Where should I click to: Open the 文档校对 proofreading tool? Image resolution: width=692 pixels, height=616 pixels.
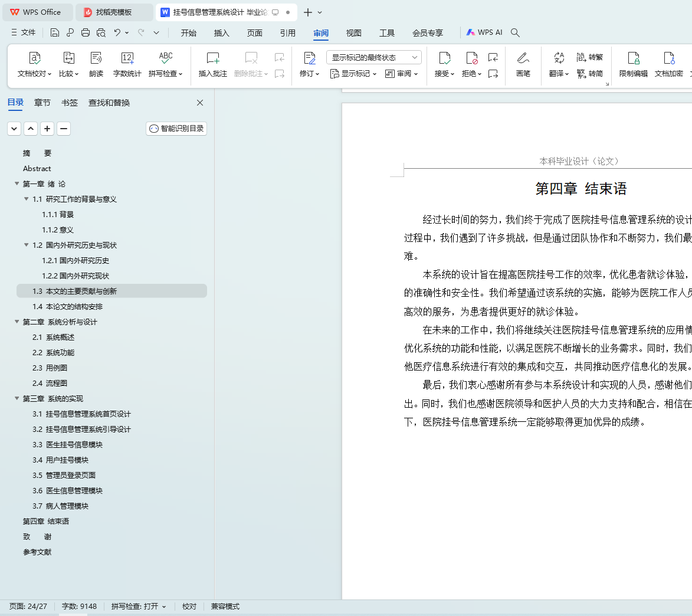[x=34, y=64]
